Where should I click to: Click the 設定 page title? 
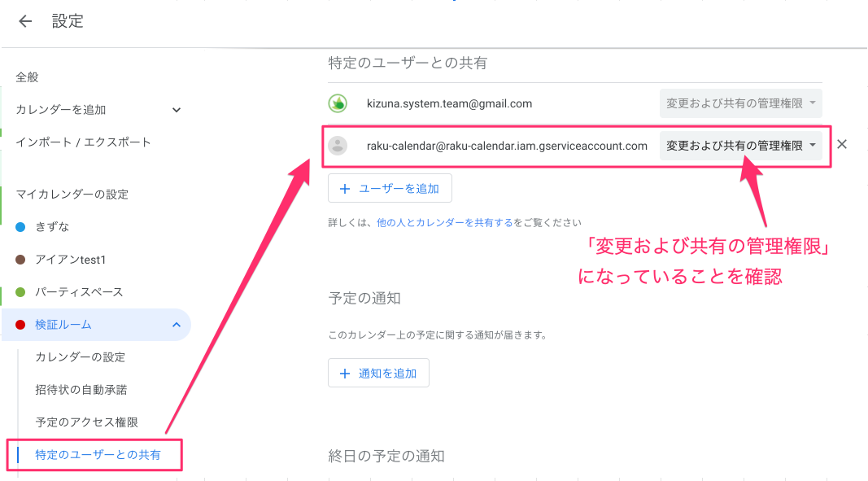(x=68, y=21)
